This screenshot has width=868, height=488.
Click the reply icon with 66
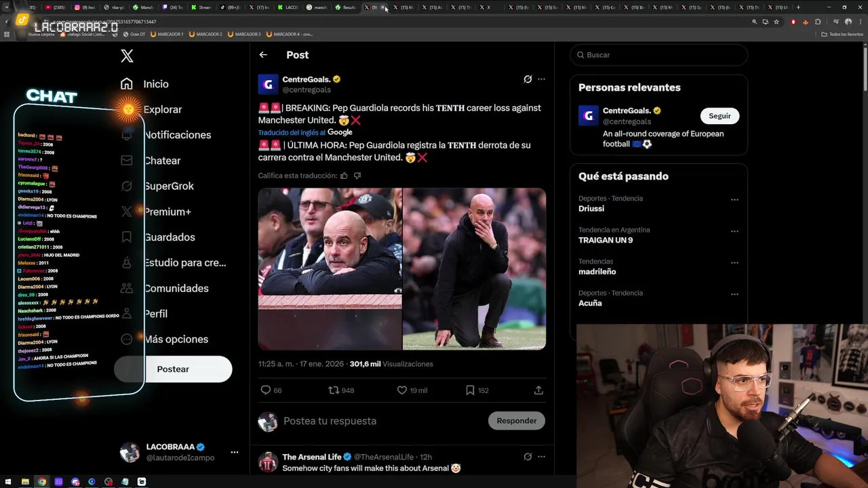[x=266, y=390]
